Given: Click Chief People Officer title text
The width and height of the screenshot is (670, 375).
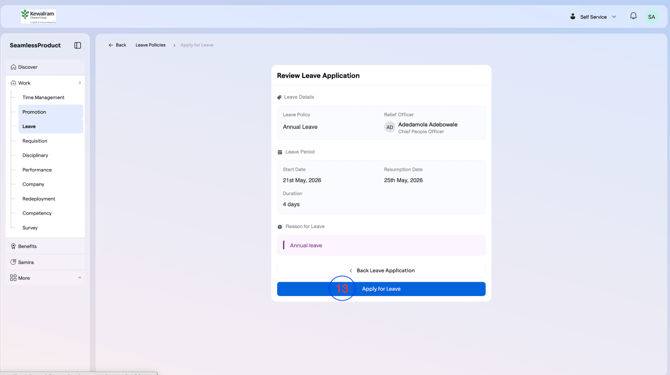Looking at the screenshot, I should pyautogui.click(x=421, y=132).
